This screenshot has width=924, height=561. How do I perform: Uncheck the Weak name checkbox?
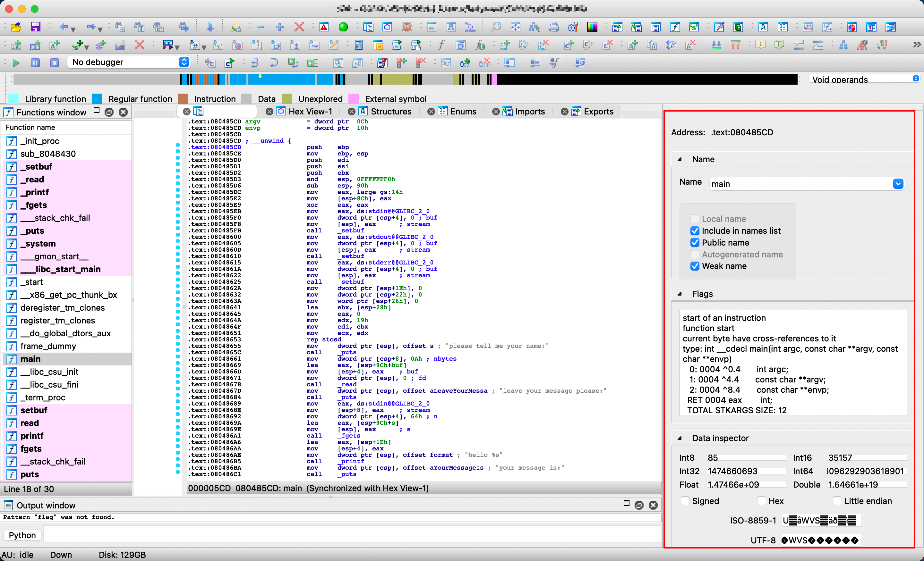(695, 266)
